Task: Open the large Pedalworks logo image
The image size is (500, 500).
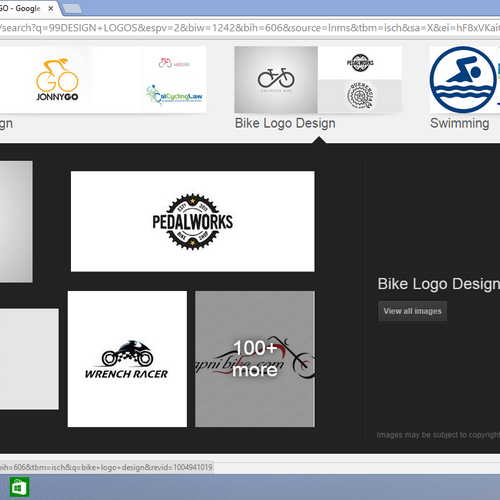Action: (193, 221)
